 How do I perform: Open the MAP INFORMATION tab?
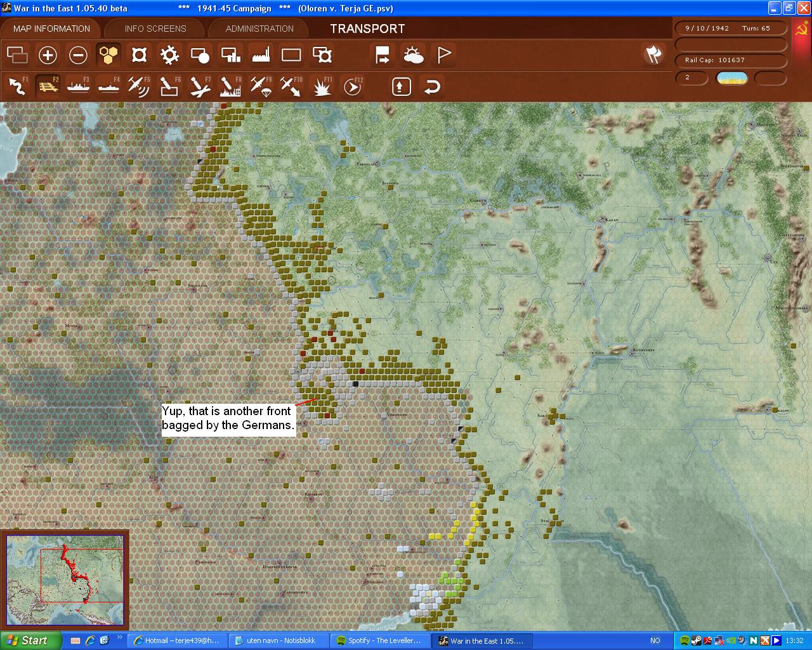pyautogui.click(x=51, y=28)
